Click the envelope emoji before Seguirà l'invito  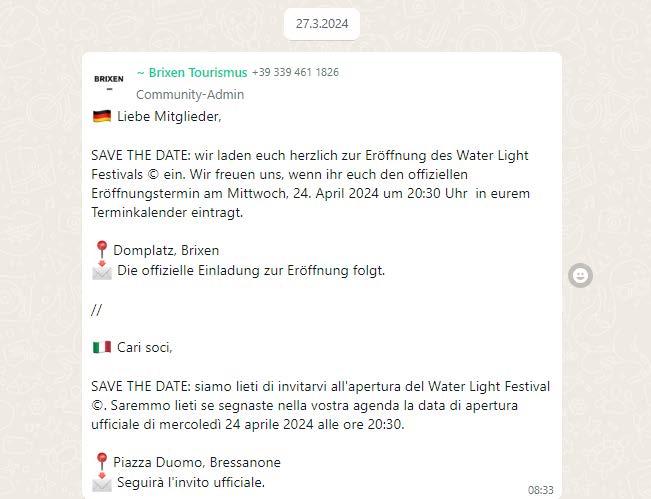101,483
